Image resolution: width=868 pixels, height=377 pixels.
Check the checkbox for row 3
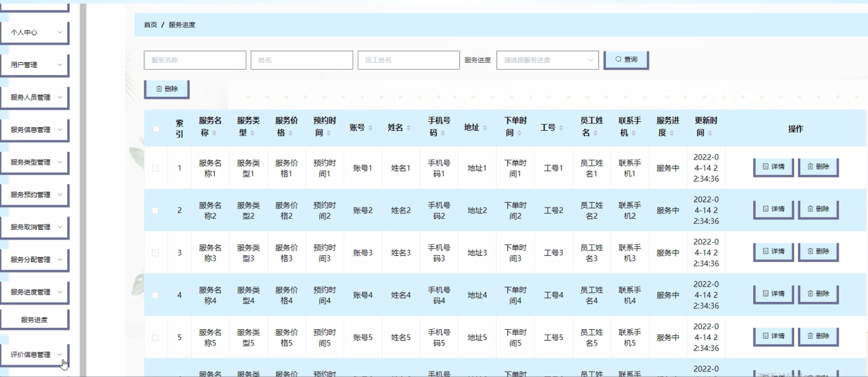[156, 252]
